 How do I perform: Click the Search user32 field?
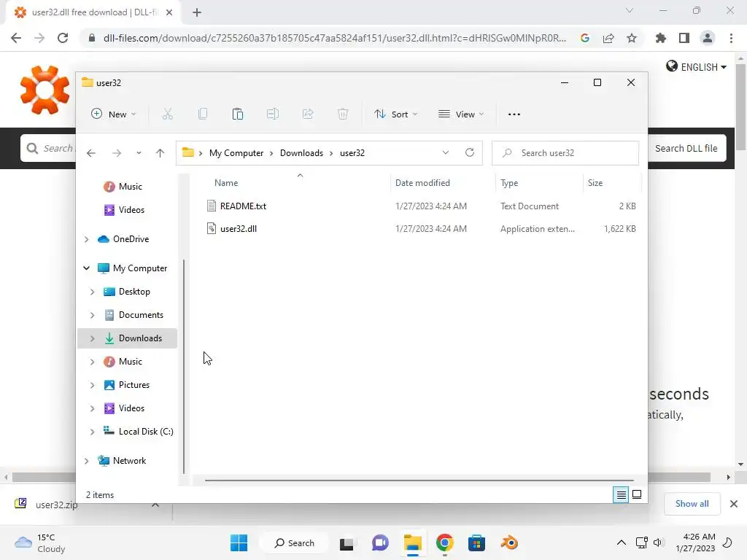565,153
